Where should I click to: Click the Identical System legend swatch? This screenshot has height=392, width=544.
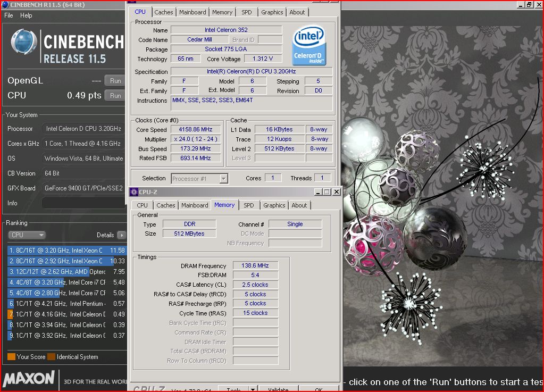tap(52, 356)
